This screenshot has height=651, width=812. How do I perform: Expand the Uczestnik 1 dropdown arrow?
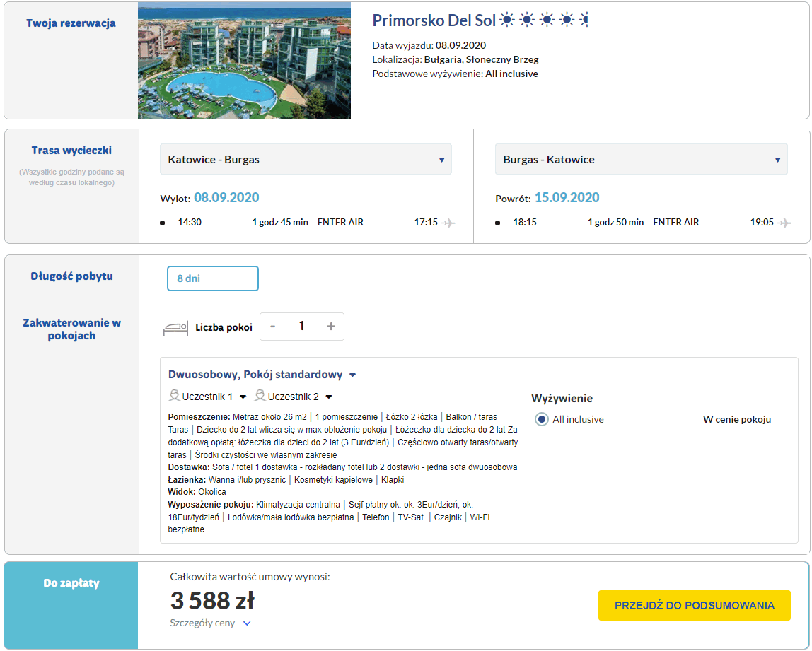point(243,397)
